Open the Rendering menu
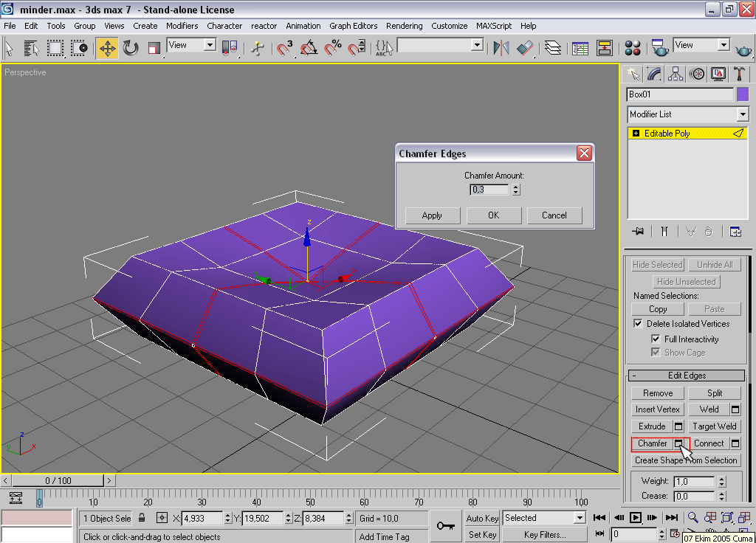Viewport: 756px width, 543px height. tap(404, 26)
